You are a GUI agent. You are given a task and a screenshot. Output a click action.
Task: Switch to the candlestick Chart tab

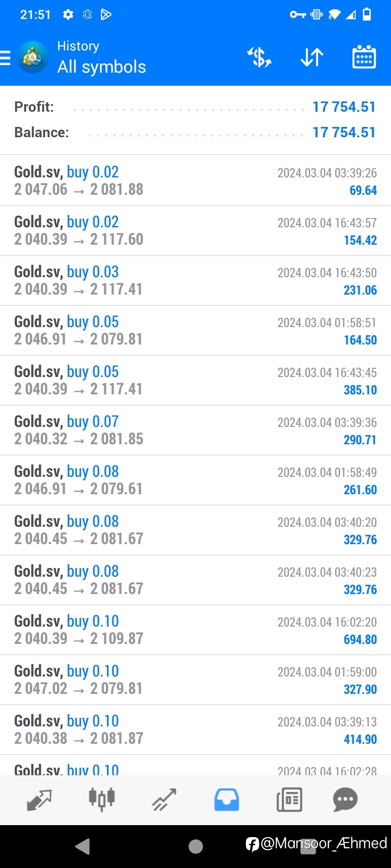pyautogui.click(x=102, y=799)
